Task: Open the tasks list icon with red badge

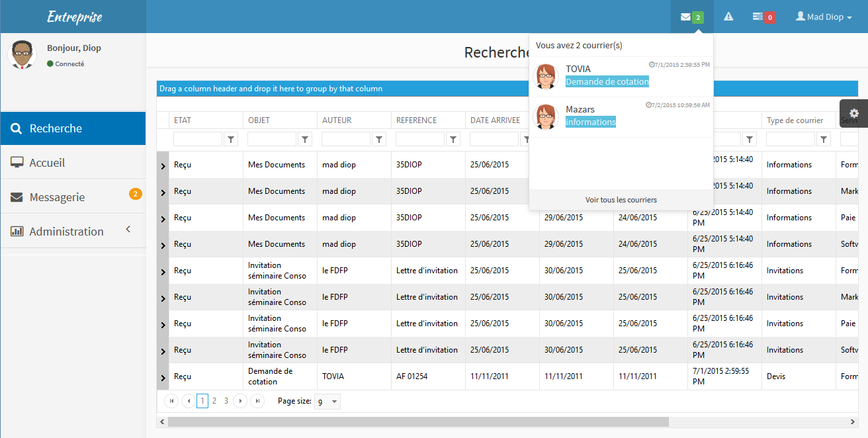Action: pos(758,17)
